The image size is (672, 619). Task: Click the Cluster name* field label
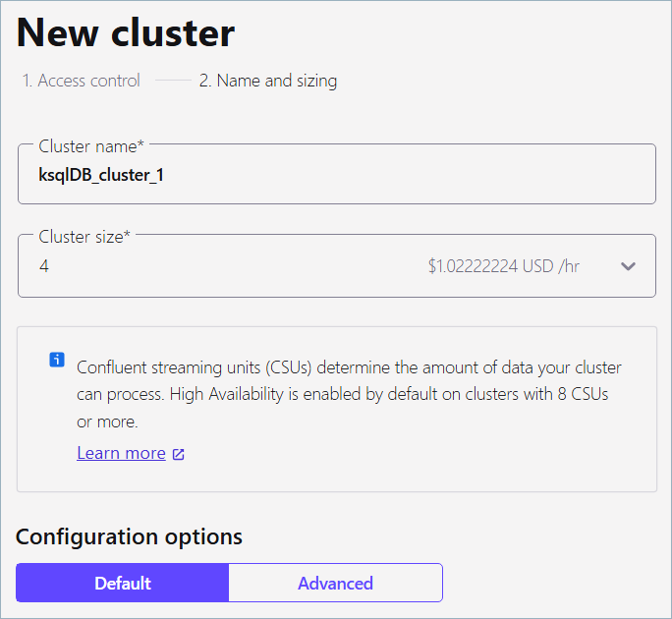[91, 146]
